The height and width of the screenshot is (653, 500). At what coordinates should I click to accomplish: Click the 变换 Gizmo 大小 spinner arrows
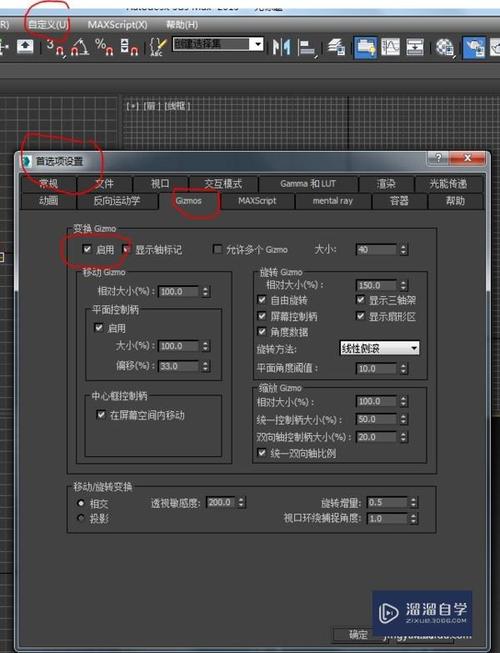tap(403, 249)
